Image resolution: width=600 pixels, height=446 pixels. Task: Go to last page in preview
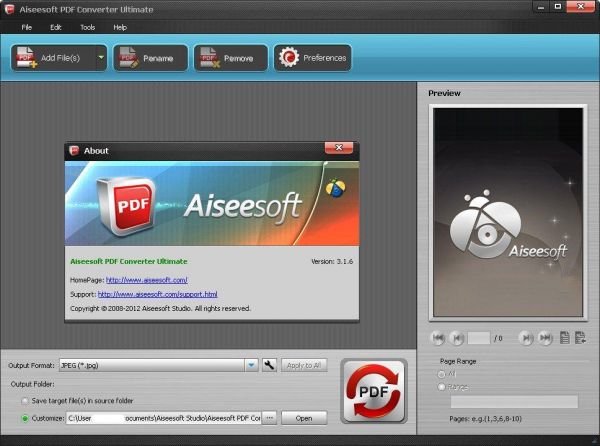[x=545, y=338]
